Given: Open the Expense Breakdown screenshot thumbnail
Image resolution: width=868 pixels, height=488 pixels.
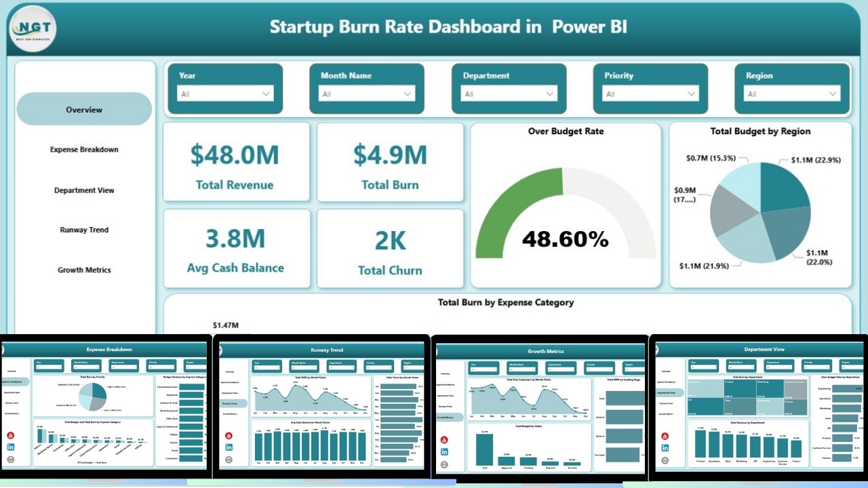Looking at the screenshot, I should (104, 406).
